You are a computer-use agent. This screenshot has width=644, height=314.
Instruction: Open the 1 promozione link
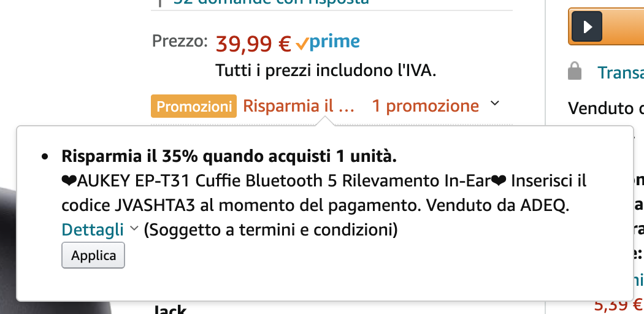(x=425, y=106)
